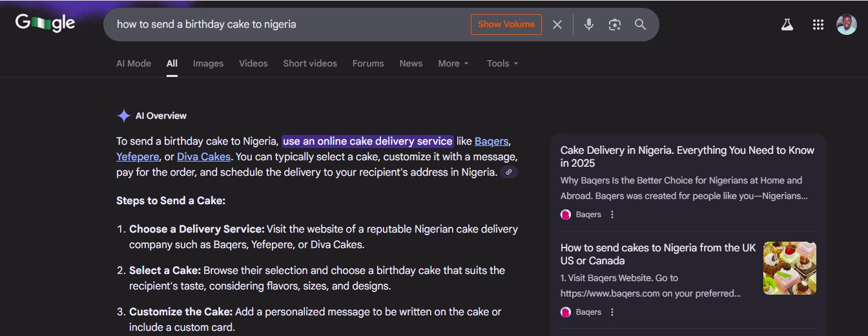Open the Google logo homepage link
This screenshot has height=336, width=868.
pos(45,23)
